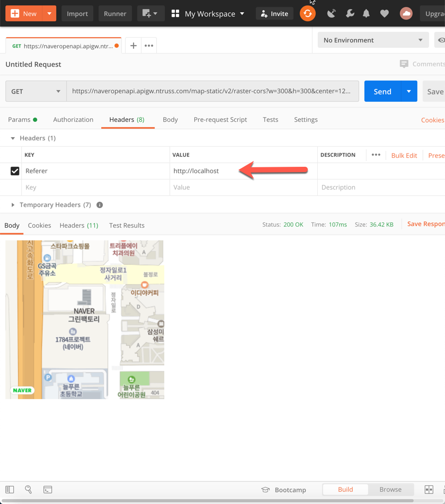Open the Comments icon
This screenshot has height=504, width=445.
tap(404, 64)
